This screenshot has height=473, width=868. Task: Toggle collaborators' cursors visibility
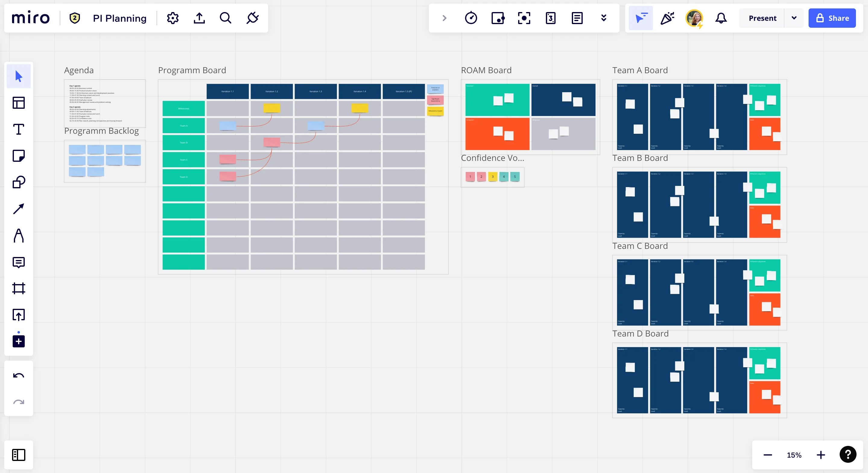point(640,18)
